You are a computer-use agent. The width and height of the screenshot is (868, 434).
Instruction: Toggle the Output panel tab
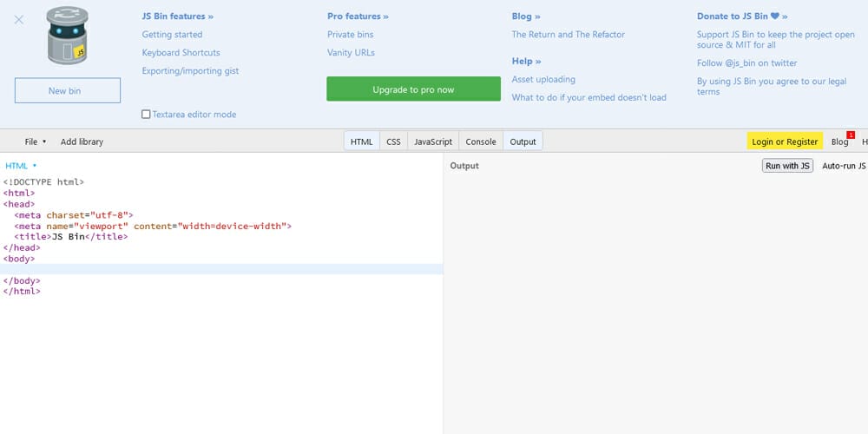point(523,141)
